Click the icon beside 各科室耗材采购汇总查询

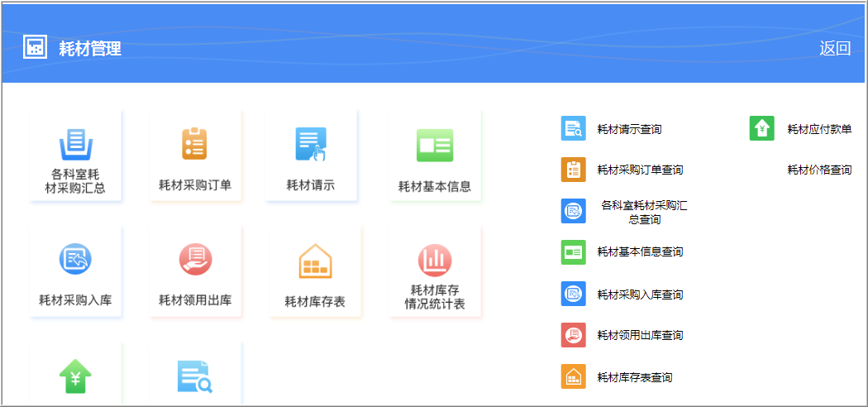click(574, 211)
